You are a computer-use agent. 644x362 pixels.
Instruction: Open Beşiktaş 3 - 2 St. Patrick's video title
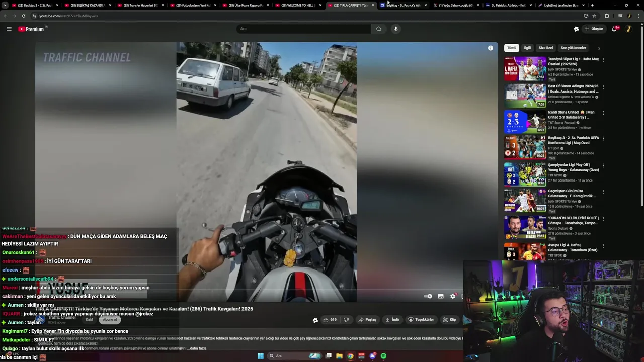pyautogui.click(x=574, y=140)
